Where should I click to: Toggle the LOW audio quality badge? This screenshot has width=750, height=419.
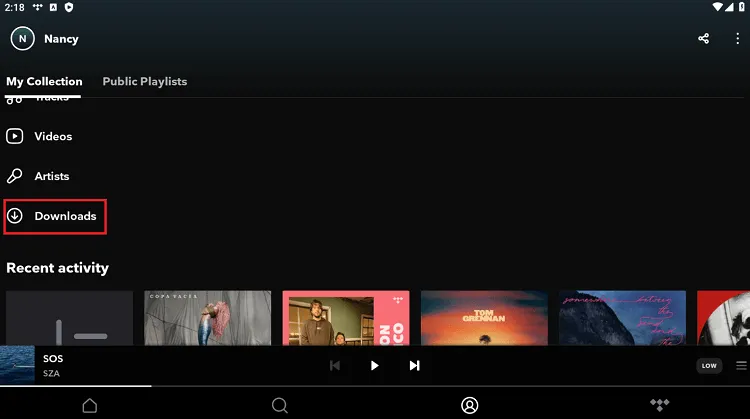[709, 366]
